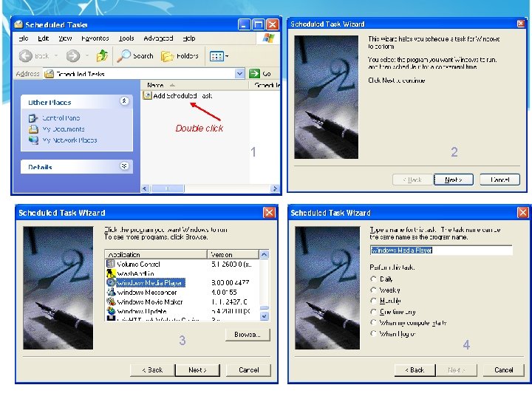Select Windows Update in the list
Image resolution: width=532 pixels, height=399 pixels.
point(137,311)
